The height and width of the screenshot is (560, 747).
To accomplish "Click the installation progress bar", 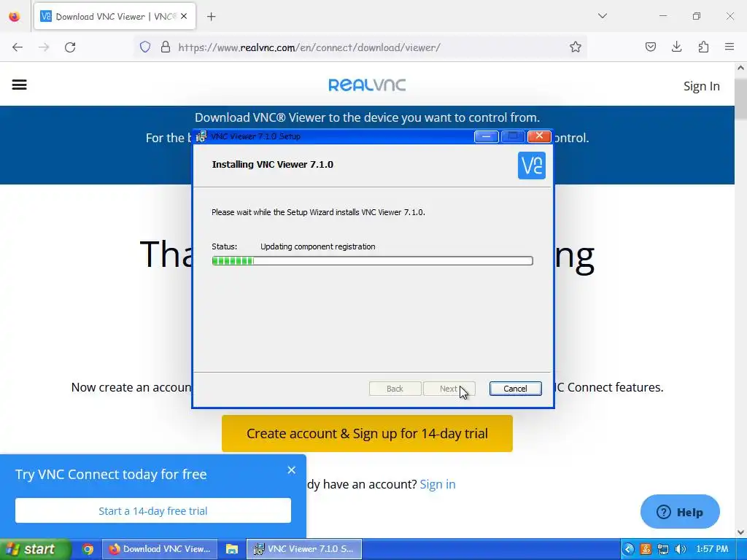I will coord(373,260).
